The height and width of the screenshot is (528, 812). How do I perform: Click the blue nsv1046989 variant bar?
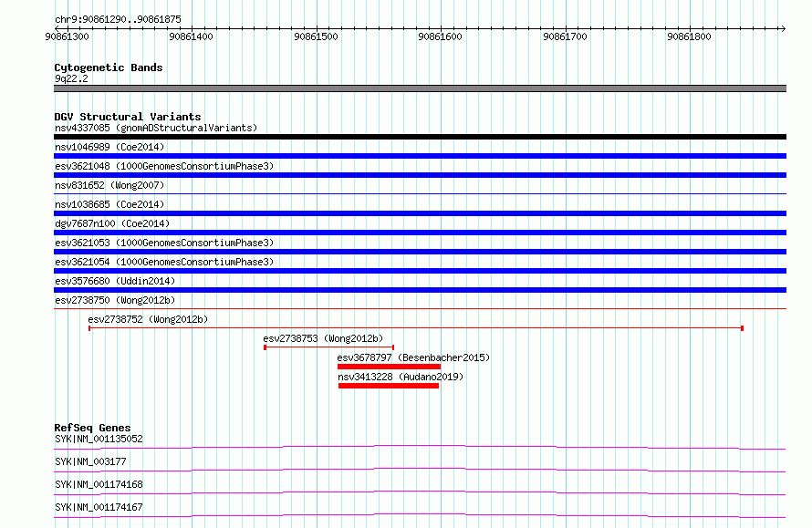click(420, 156)
